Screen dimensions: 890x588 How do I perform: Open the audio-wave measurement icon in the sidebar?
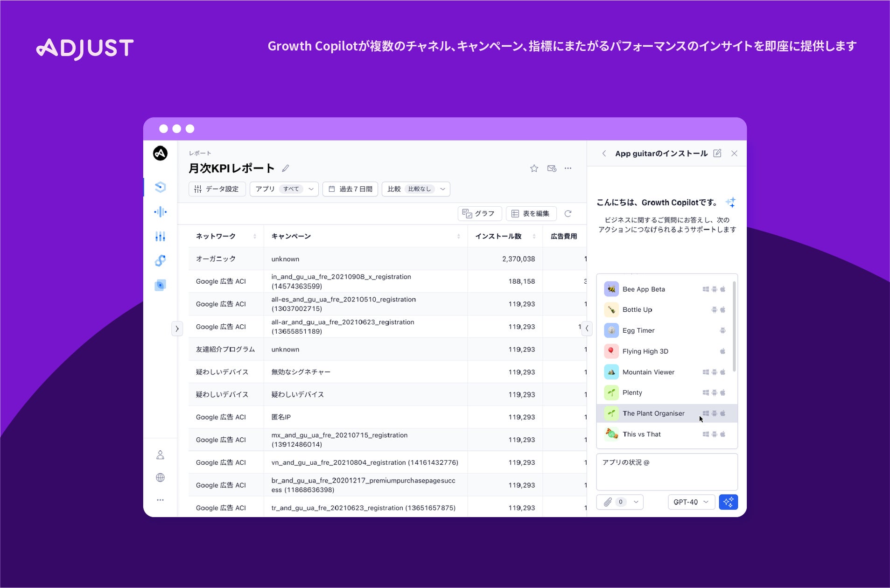[161, 212]
